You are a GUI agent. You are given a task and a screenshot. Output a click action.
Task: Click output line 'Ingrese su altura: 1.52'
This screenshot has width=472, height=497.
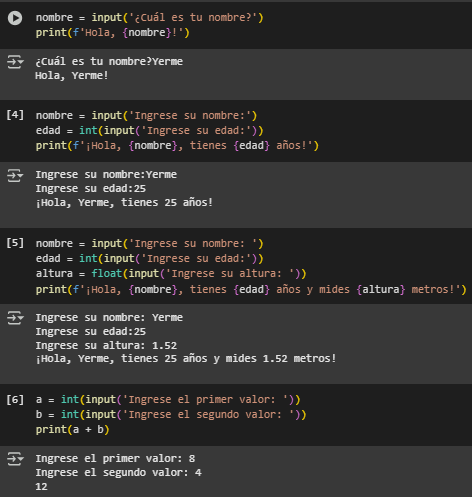click(x=106, y=345)
